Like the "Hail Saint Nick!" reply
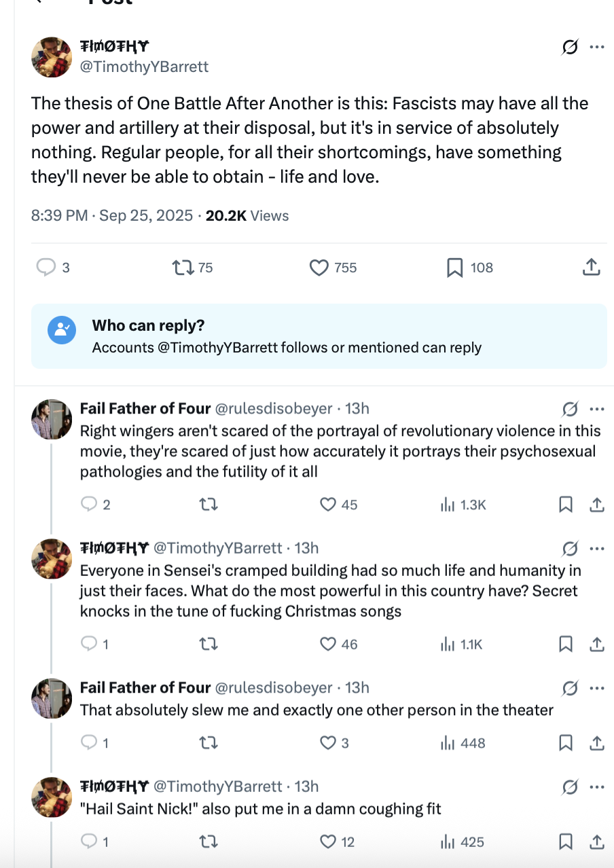This screenshot has height=868, width=614. 329,842
